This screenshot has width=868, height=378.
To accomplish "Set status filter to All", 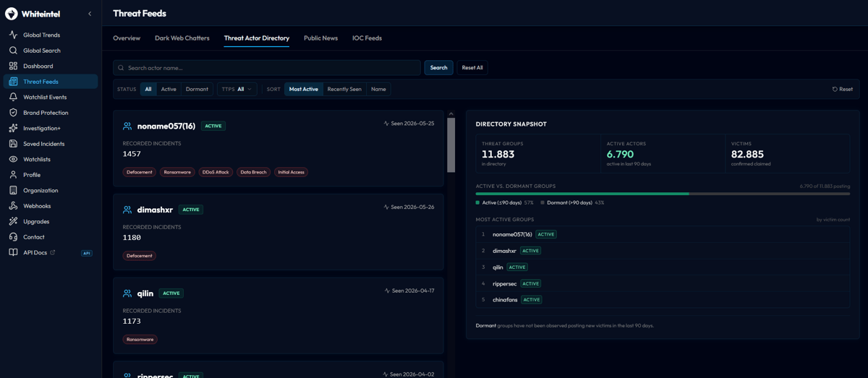I will pos(148,89).
